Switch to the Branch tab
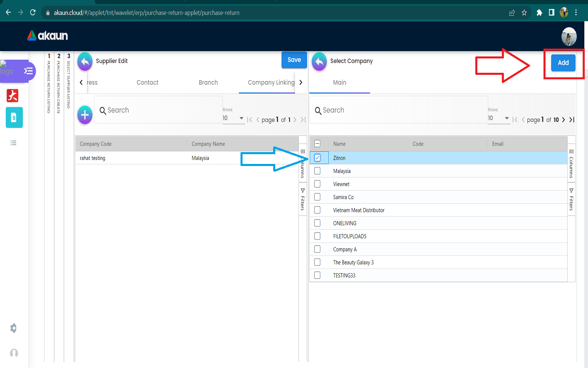The height and width of the screenshot is (368, 588). tap(208, 83)
